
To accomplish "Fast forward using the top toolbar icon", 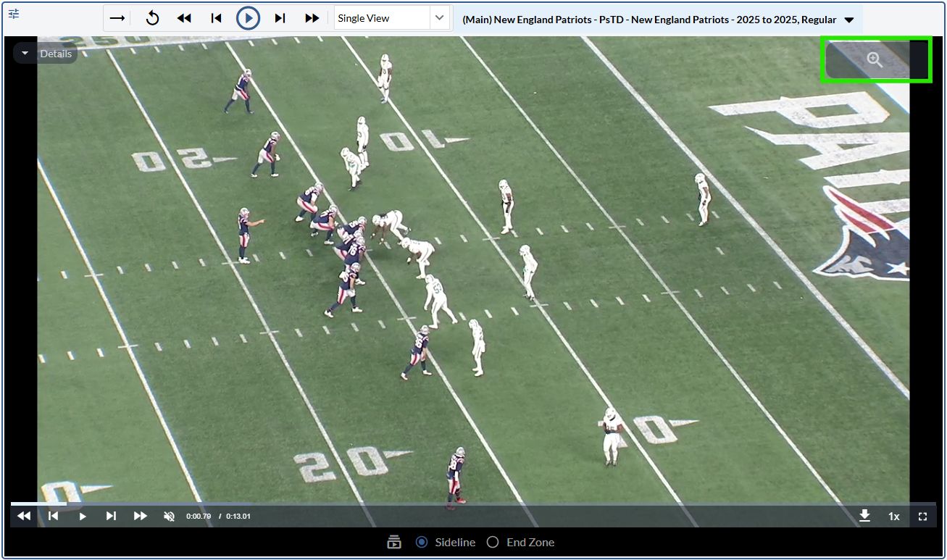I will pos(312,18).
